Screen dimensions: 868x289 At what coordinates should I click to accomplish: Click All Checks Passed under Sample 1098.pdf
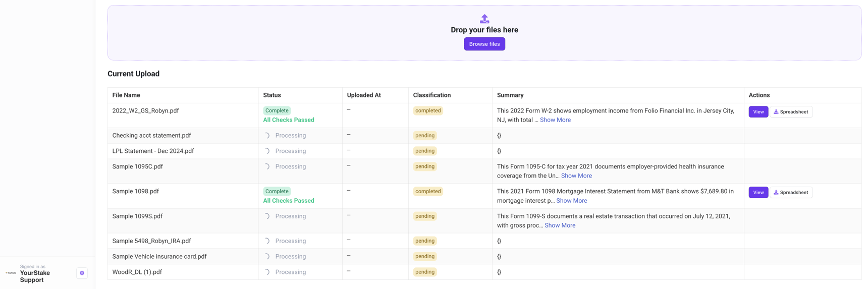[289, 201]
